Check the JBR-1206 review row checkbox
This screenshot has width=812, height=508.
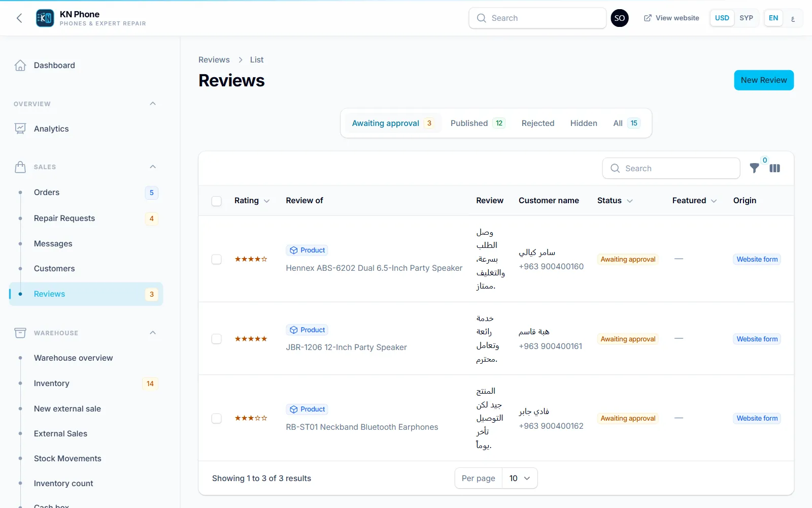coord(217,339)
